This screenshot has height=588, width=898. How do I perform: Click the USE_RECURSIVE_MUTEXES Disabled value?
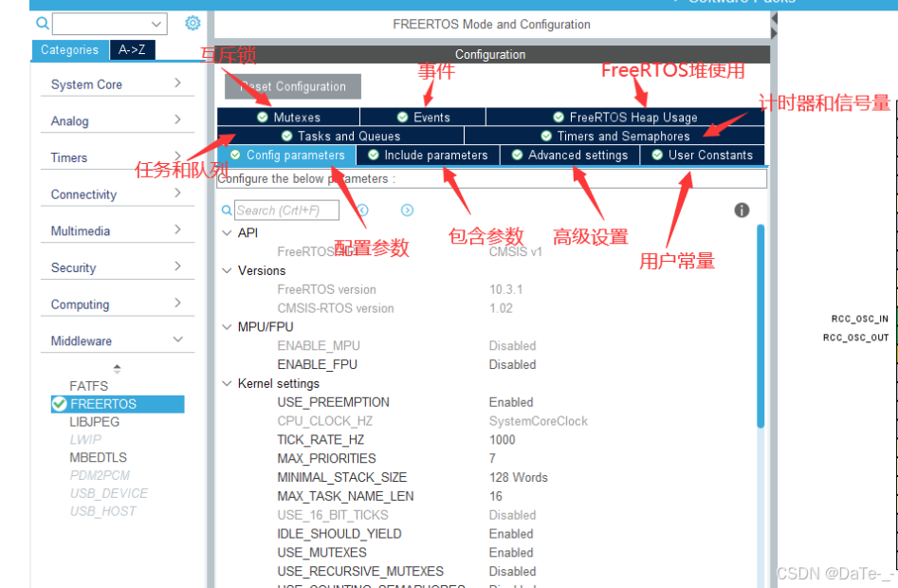(x=512, y=571)
